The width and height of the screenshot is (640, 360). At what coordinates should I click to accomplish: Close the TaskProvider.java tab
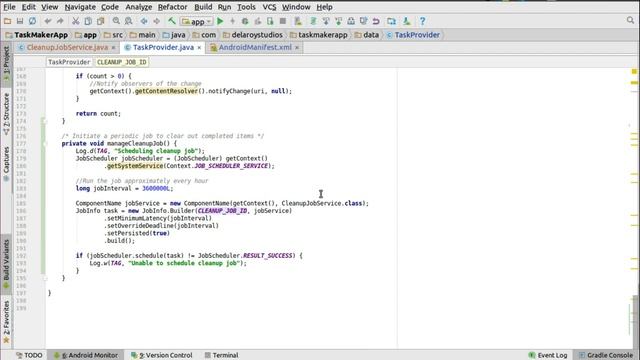coord(199,48)
